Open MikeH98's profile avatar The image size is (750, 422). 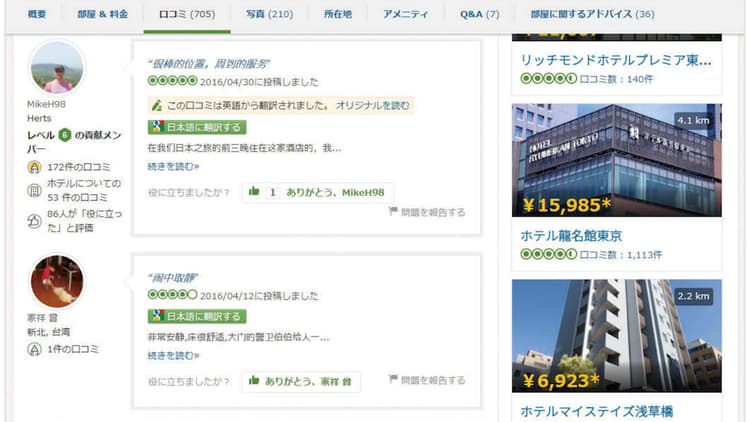[57, 68]
